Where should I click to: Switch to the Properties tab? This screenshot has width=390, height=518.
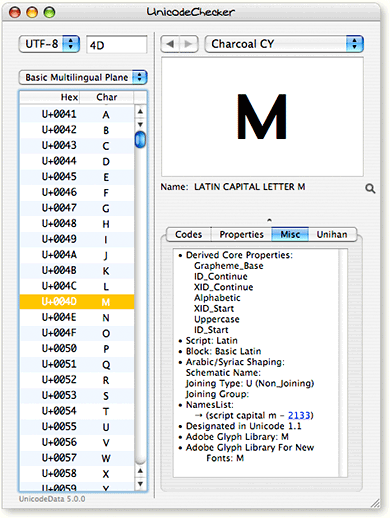coord(242,234)
